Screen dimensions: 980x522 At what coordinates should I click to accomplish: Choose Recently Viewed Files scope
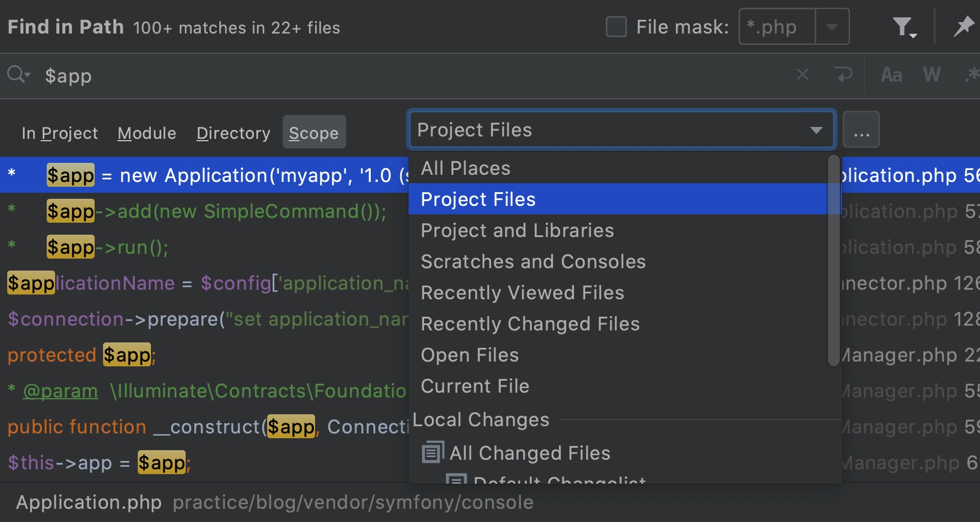618,293
